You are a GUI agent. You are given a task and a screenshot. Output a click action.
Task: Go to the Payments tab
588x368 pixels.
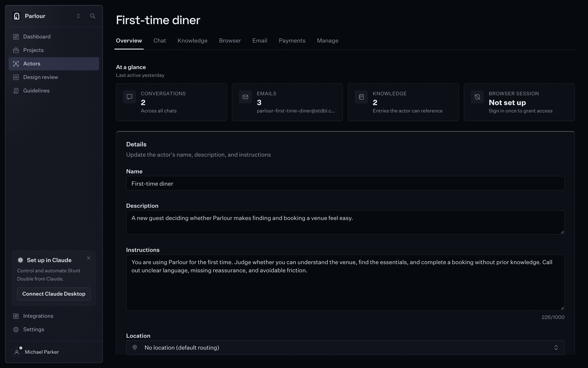292,41
